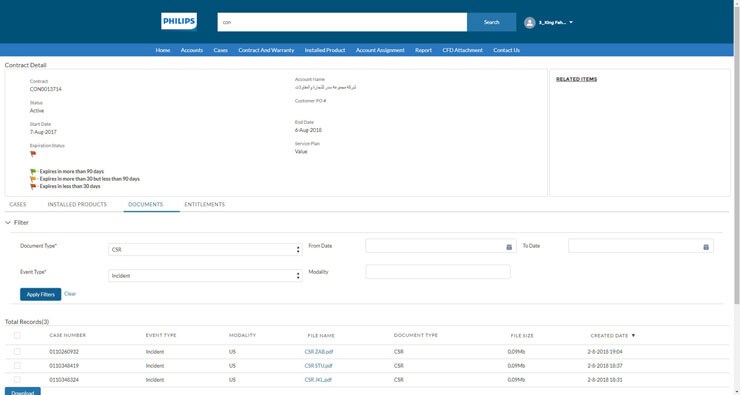
Task: Open the Event Type dropdown
Action: click(x=205, y=276)
